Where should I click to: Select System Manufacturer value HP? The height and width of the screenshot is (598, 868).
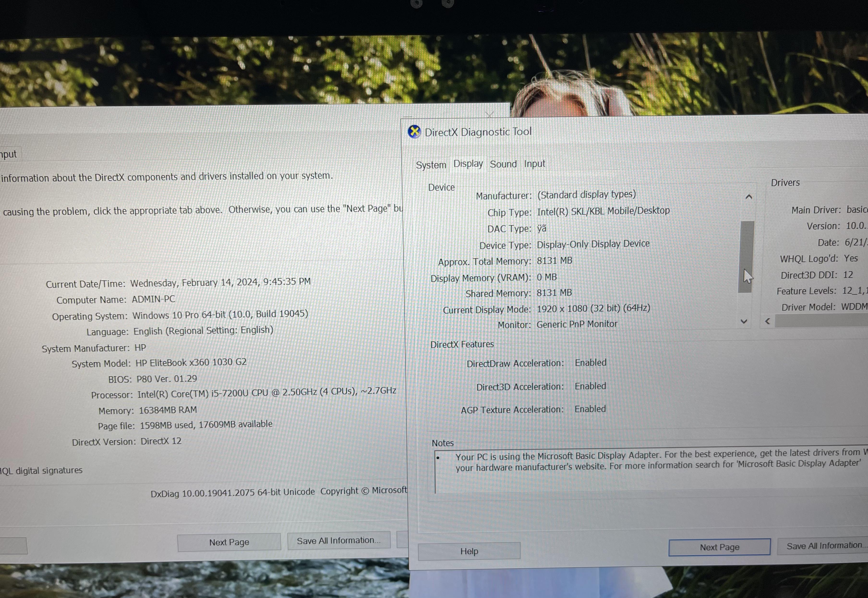click(x=140, y=348)
